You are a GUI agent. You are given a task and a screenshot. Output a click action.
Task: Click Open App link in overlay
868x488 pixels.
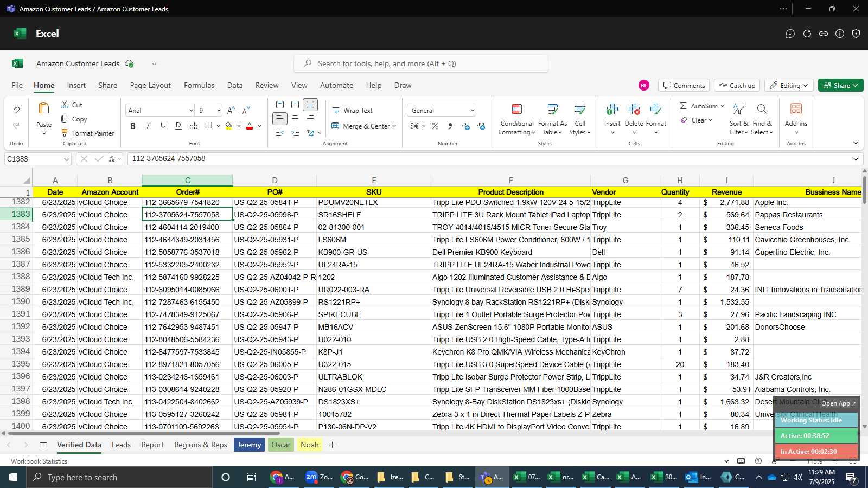point(838,403)
